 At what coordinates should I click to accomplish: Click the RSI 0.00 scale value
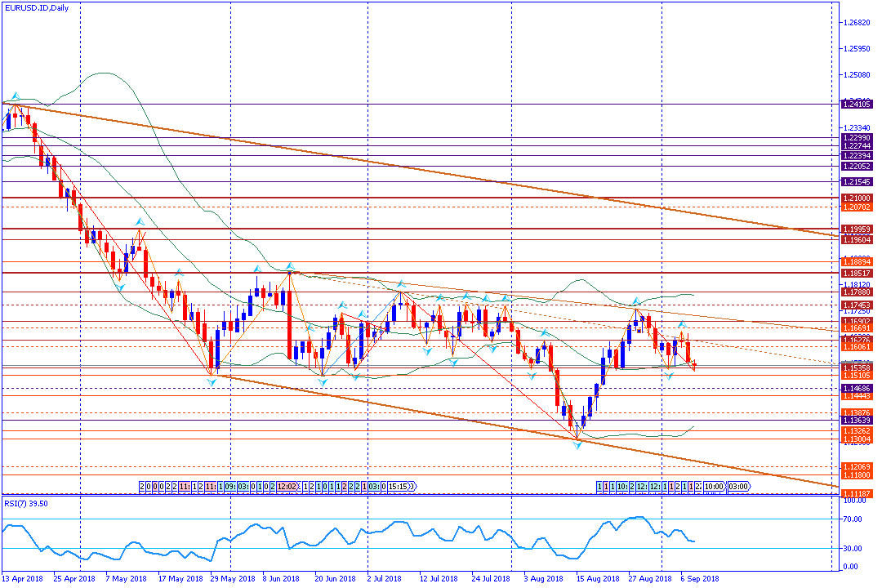[x=850, y=568]
